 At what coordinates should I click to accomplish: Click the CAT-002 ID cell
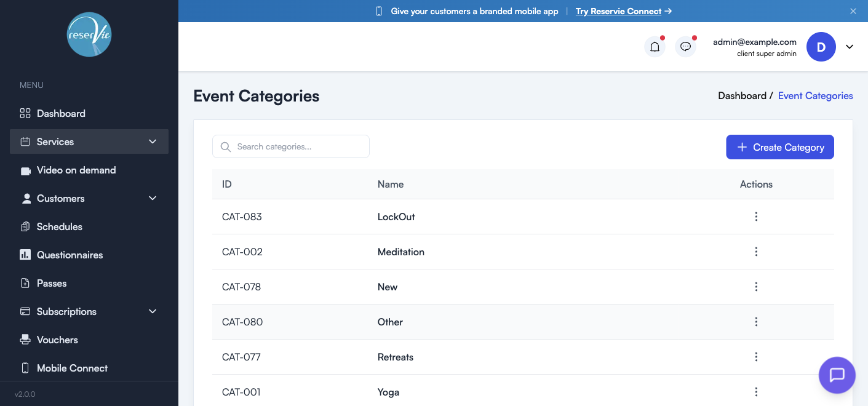click(x=242, y=252)
